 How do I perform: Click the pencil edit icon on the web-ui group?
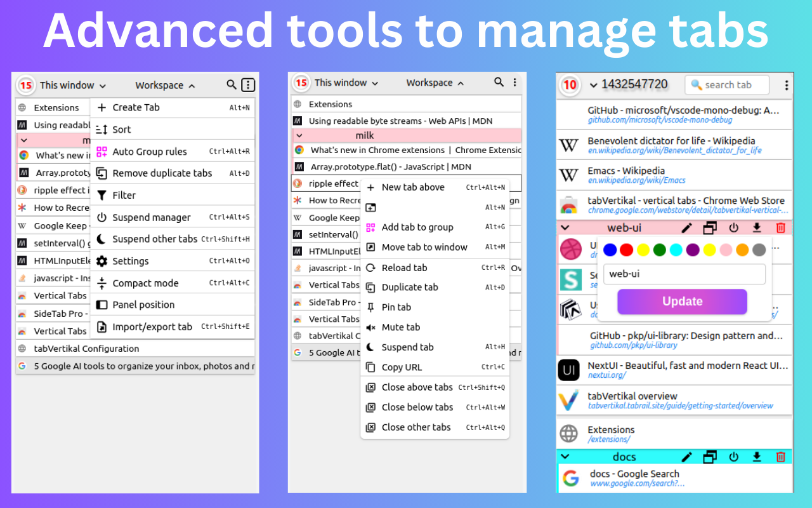pos(686,227)
